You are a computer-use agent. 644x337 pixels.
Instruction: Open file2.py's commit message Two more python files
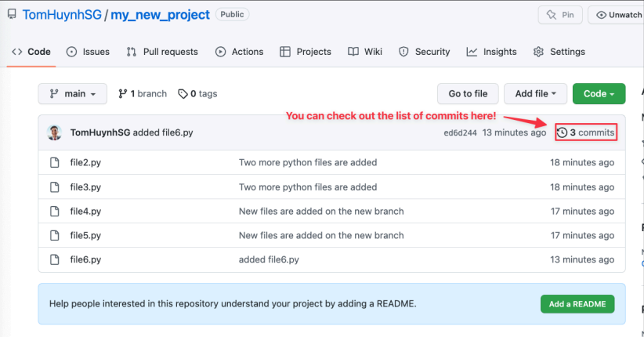(x=308, y=162)
